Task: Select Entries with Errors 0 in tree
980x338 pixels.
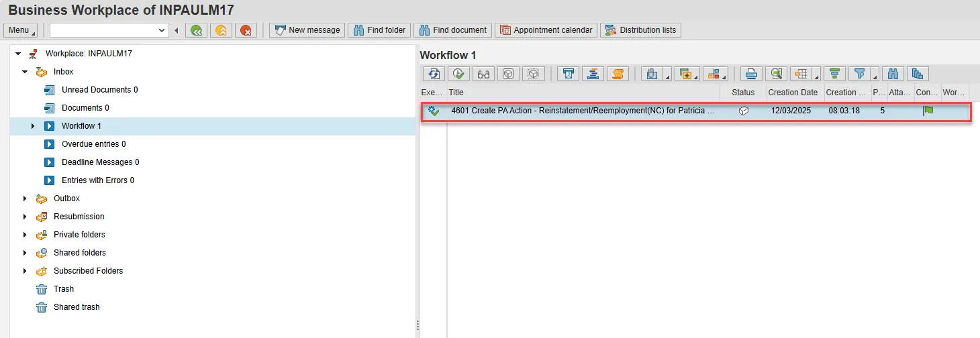Action: 98,180
